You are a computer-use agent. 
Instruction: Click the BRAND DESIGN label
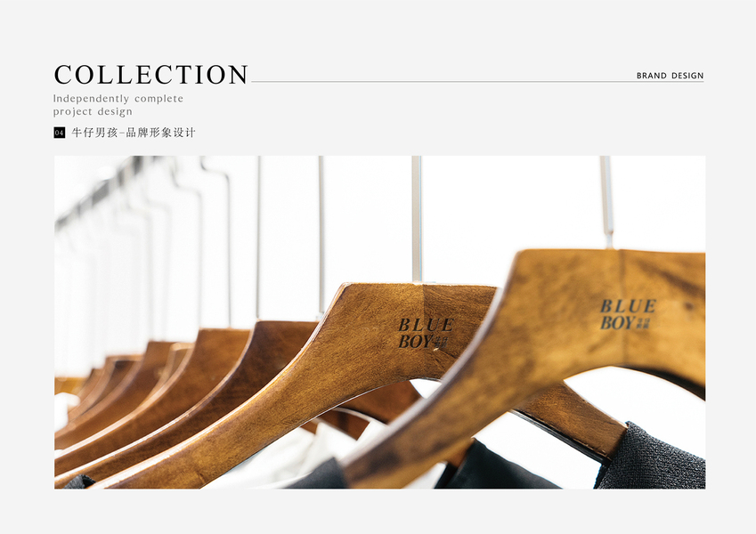pyautogui.click(x=670, y=76)
